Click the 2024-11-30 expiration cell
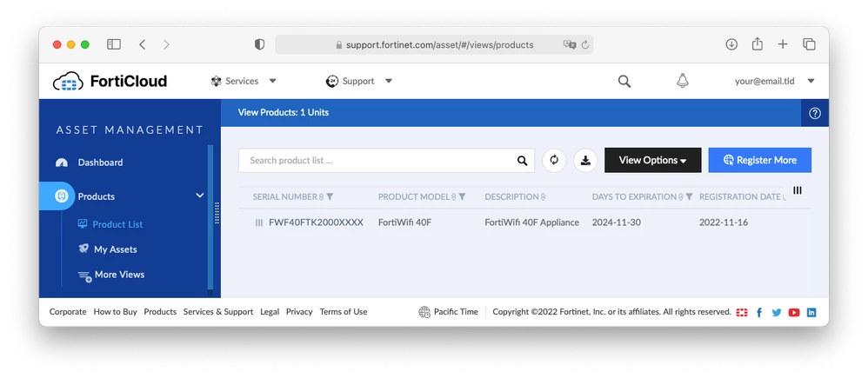 click(x=616, y=222)
